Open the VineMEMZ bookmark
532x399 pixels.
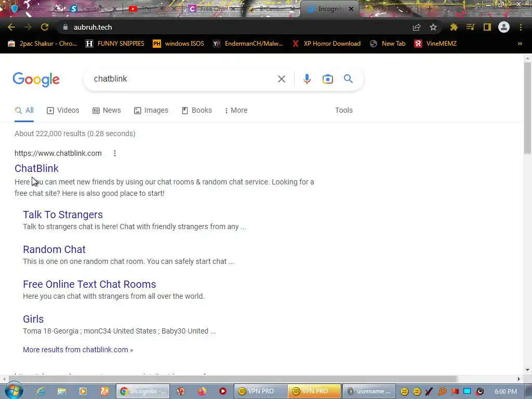pos(435,44)
